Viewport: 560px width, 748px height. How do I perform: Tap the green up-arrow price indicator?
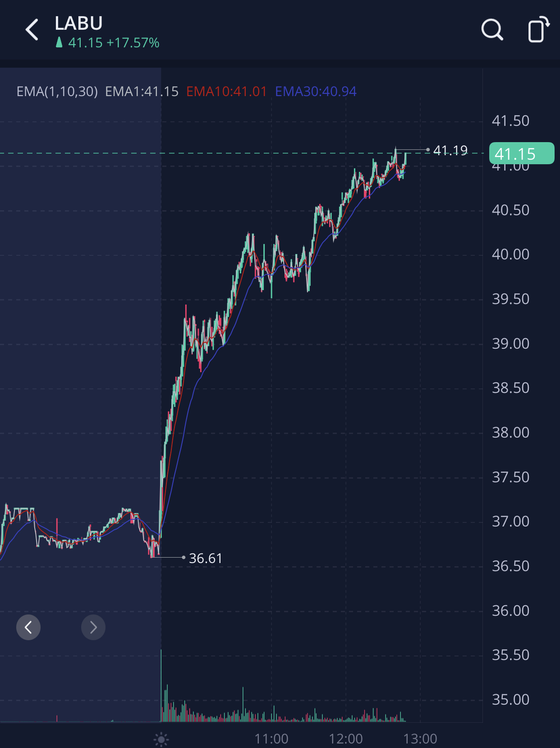pos(59,42)
